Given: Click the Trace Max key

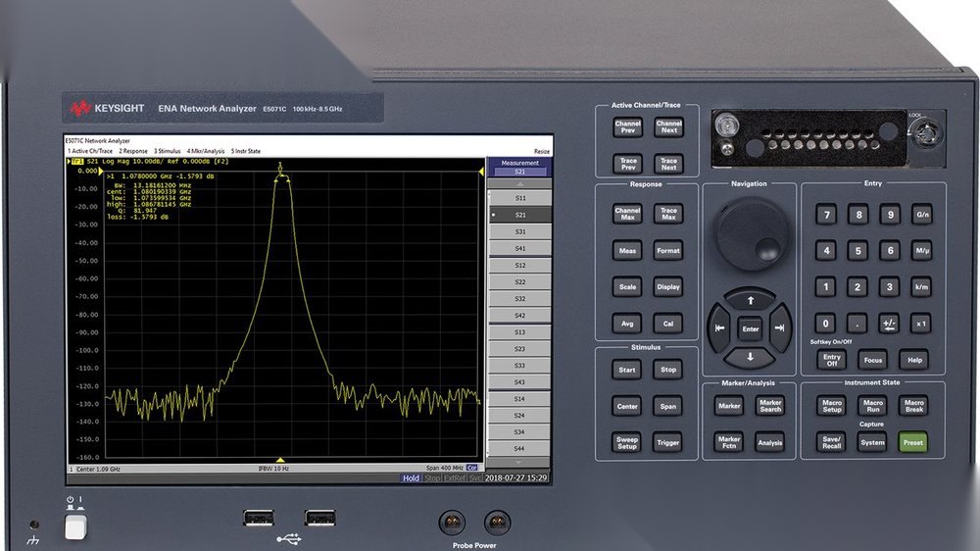Looking at the screenshot, I should tap(668, 214).
